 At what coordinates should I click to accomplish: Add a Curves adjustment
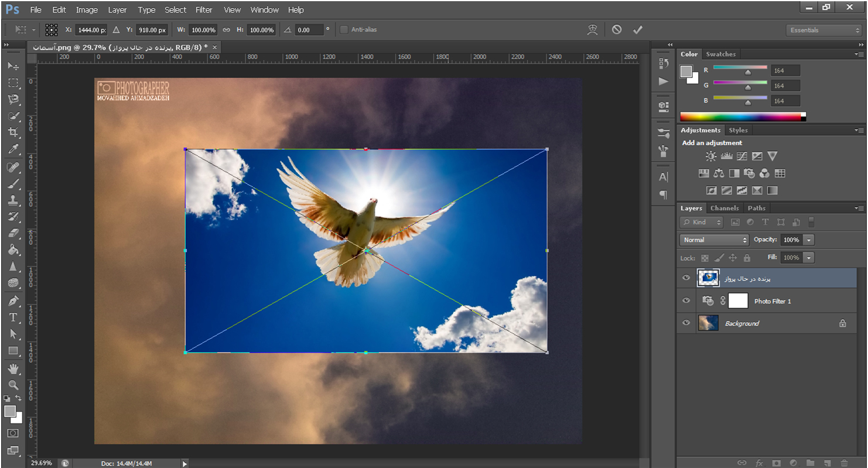pos(742,156)
